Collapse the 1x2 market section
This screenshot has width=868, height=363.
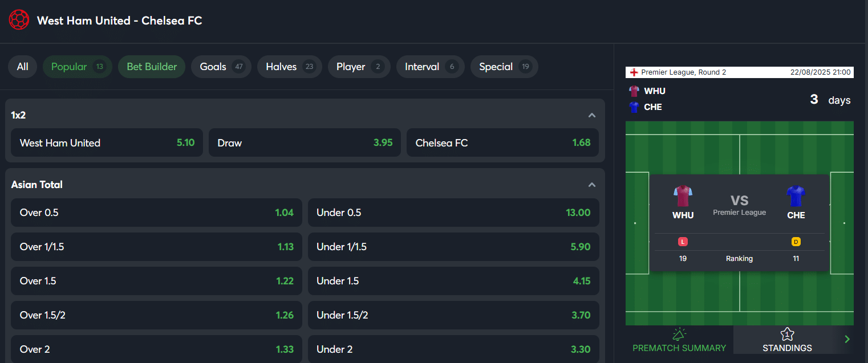(592, 115)
